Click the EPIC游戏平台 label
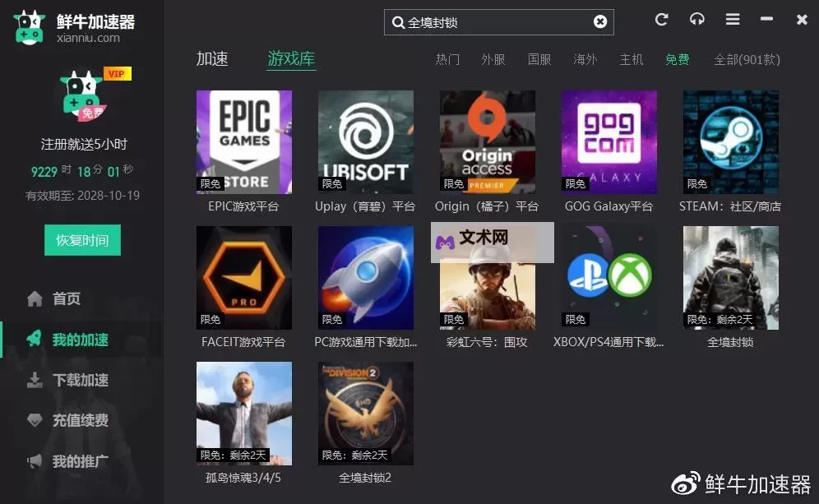 243,206
